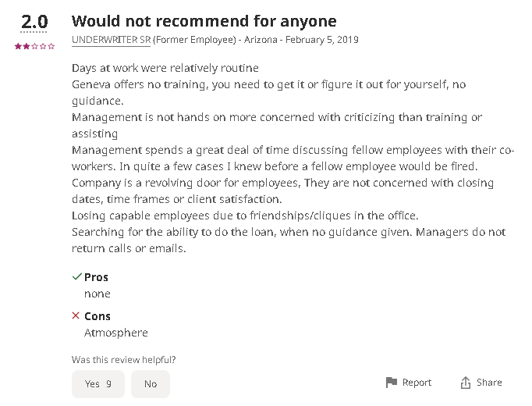Image resolution: width=532 pixels, height=406 pixels.
Task: Click the Pros heading
Action: (96, 277)
